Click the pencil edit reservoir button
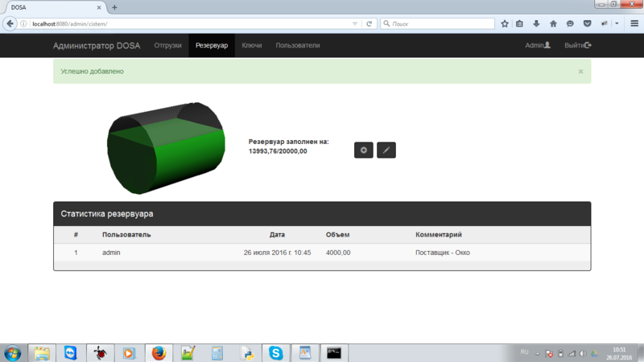 pyautogui.click(x=386, y=150)
